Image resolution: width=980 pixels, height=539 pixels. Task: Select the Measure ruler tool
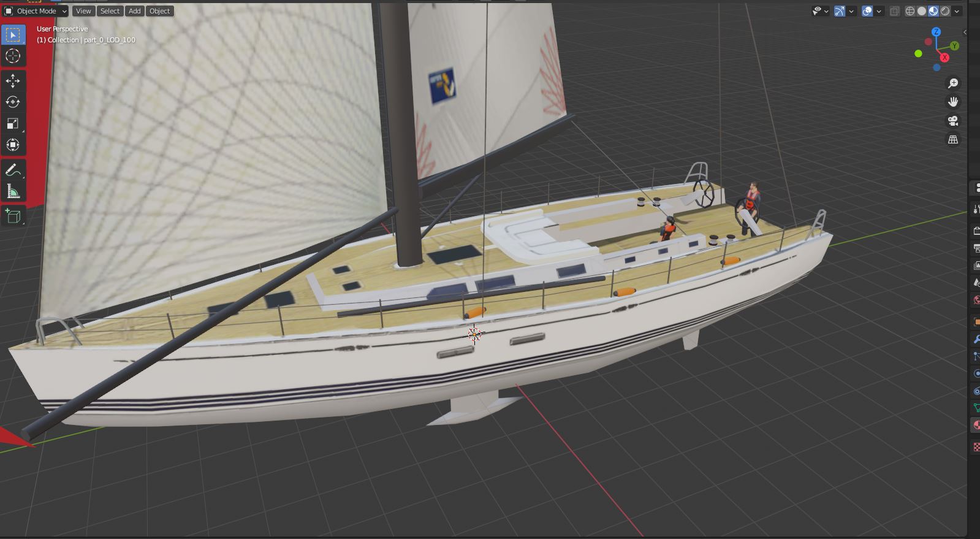(x=13, y=192)
